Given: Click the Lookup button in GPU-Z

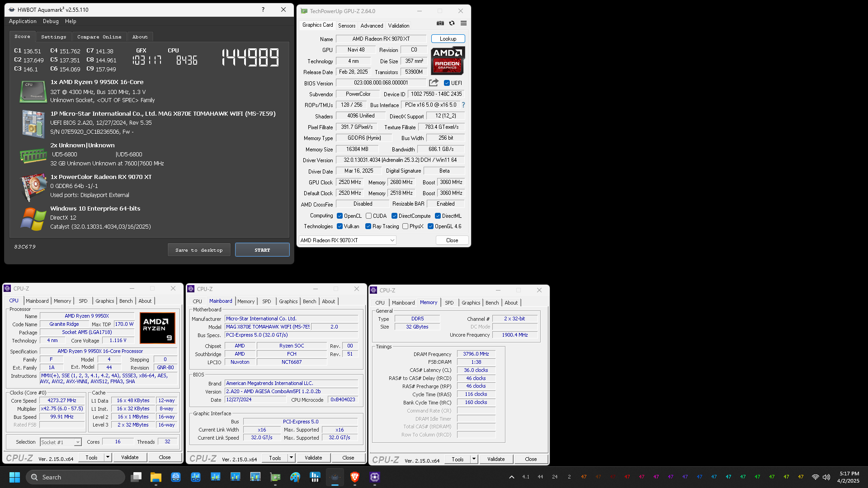Looking at the screenshot, I should [448, 39].
